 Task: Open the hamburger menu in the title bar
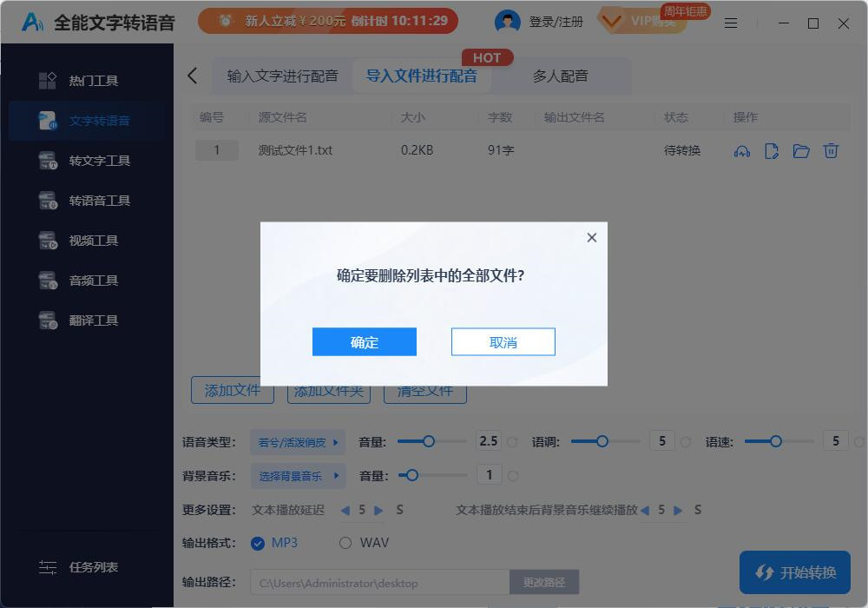(x=731, y=23)
